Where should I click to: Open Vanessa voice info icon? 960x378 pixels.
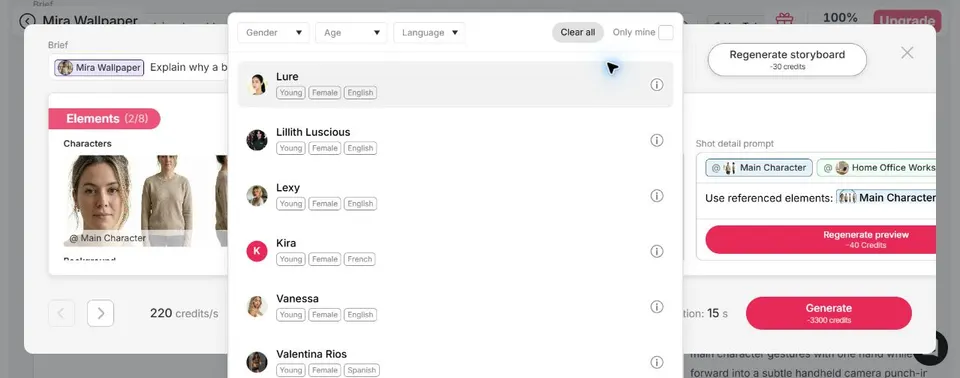click(x=656, y=306)
